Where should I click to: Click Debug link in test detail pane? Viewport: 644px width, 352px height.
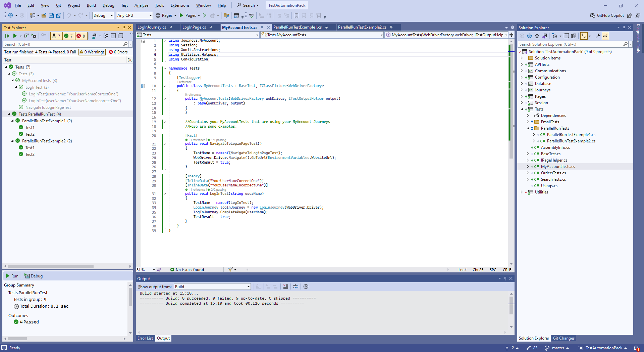[34, 276]
